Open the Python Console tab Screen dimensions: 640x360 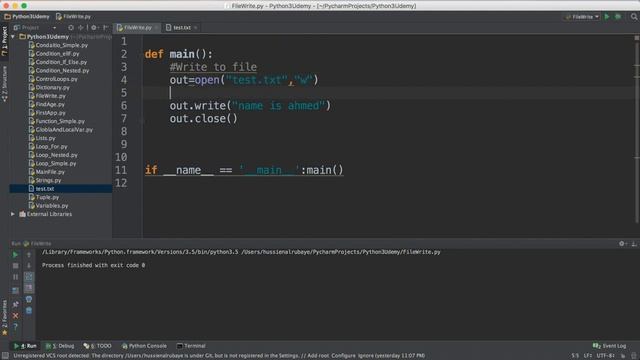pos(144,346)
